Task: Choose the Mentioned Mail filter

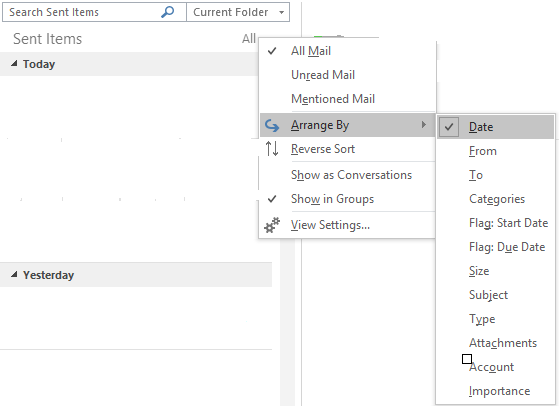Action: (x=348, y=99)
